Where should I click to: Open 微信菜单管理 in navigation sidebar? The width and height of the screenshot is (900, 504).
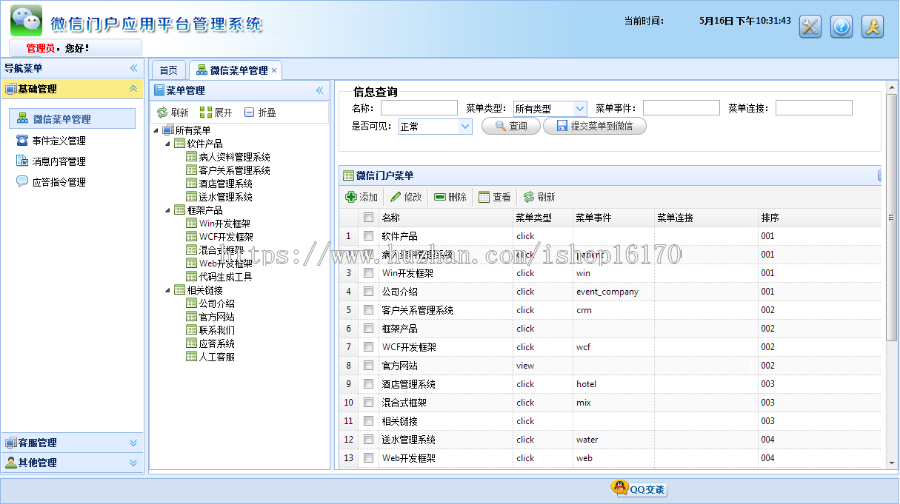tap(72, 119)
